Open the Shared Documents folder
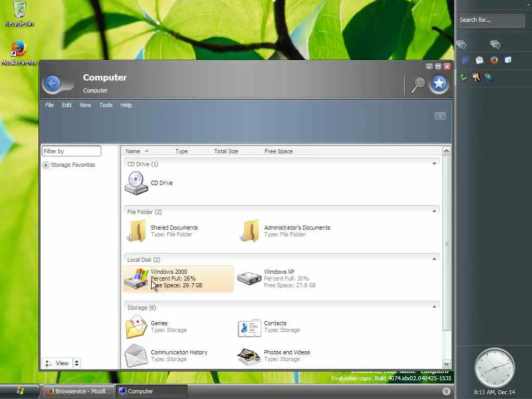 point(162,231)
